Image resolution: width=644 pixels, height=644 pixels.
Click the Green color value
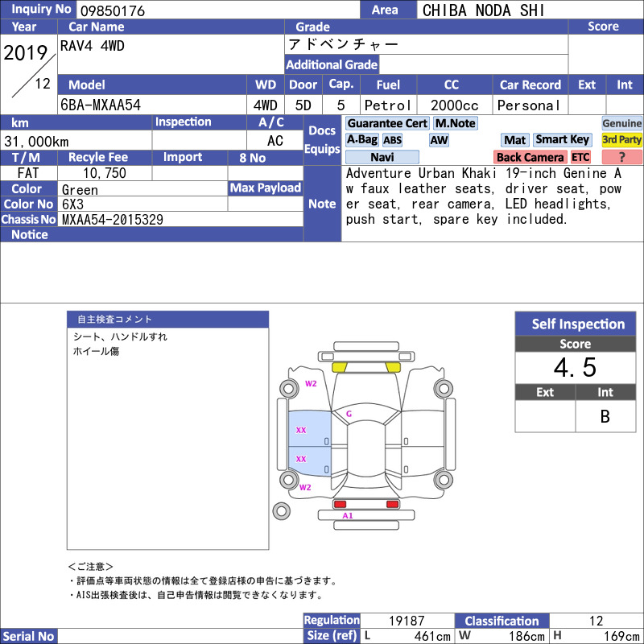click(x=80, y=190)
